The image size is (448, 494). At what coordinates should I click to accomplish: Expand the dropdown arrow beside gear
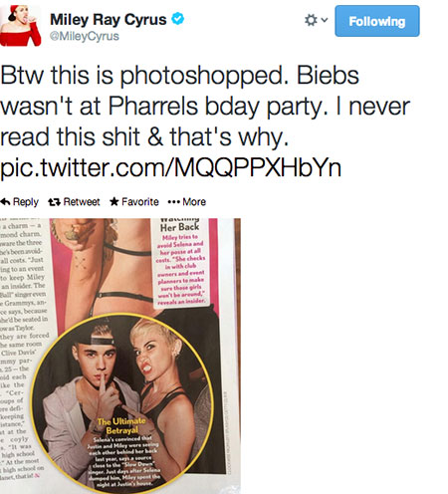click(x=325, y=20)
